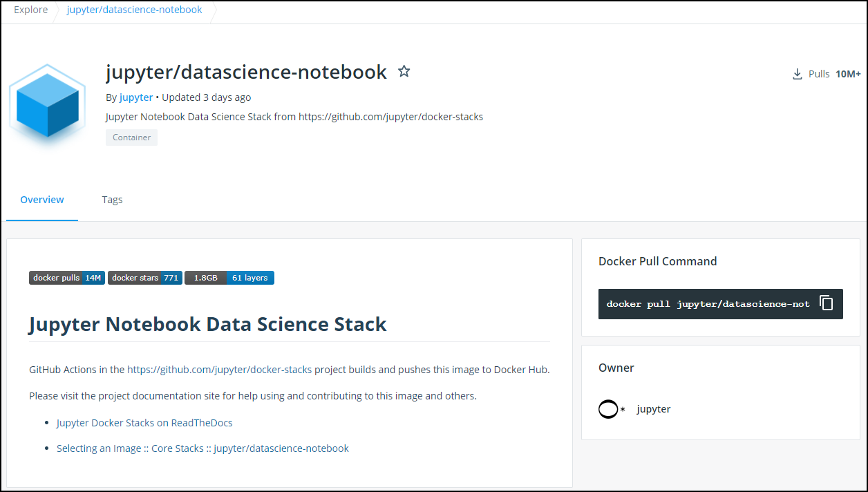Open Selecting an Image Core Stacks link
Image resolution: width=868 pixels, height=492 pixels.
click(202, 448)
